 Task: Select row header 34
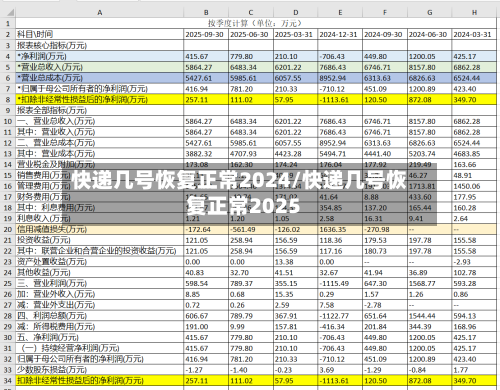pos(8,381)
